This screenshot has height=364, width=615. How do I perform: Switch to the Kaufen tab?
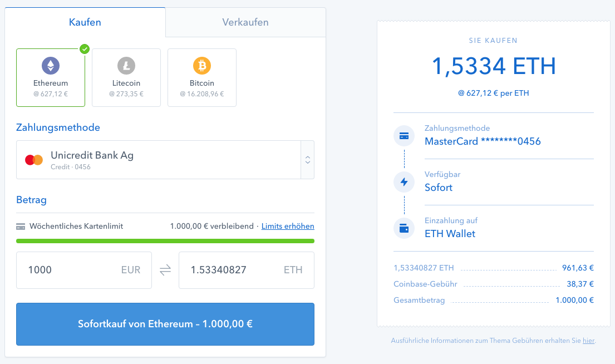point(85,22)
